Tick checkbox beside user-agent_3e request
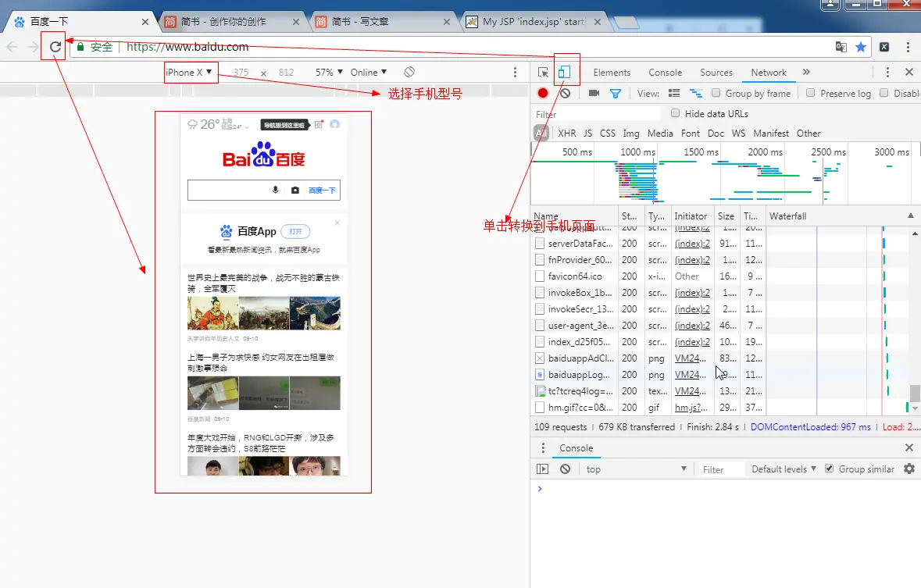 (540, 325)
